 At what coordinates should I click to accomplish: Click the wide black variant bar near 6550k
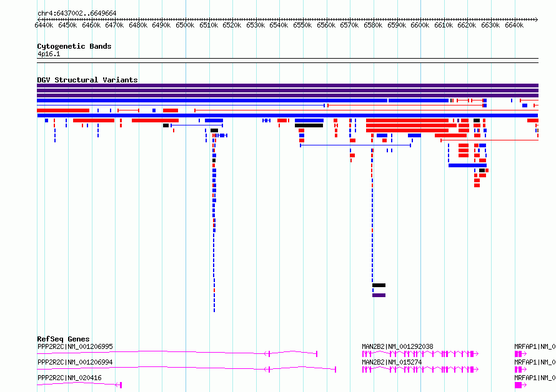pyautogui.click(x=309, y=125)
